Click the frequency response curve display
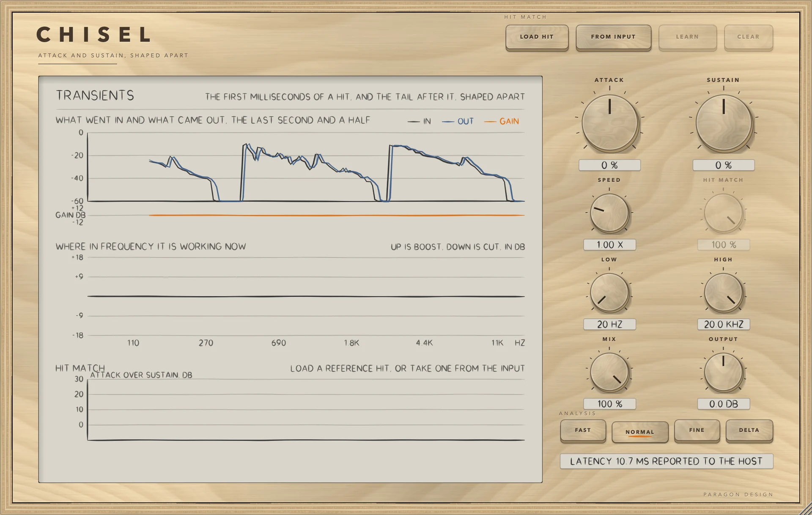Screen dimensions: 812x515 tap(306, 296)
